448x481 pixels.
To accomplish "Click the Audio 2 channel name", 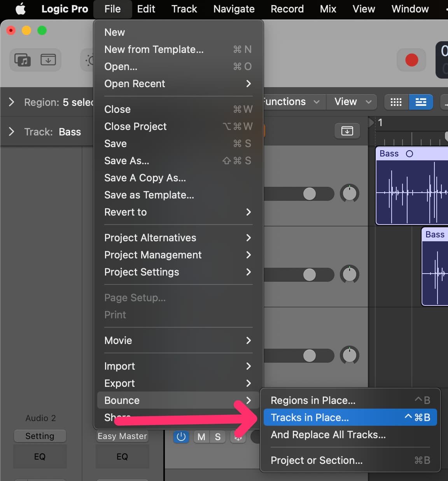I will pyautogui.click(x=40, y=418).
